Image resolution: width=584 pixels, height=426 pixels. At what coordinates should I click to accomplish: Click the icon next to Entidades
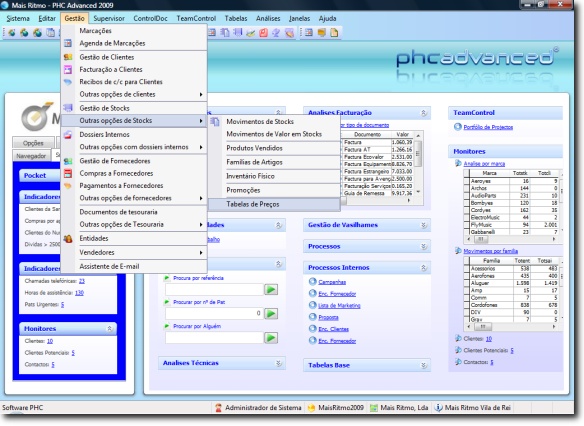pos(68,238)
